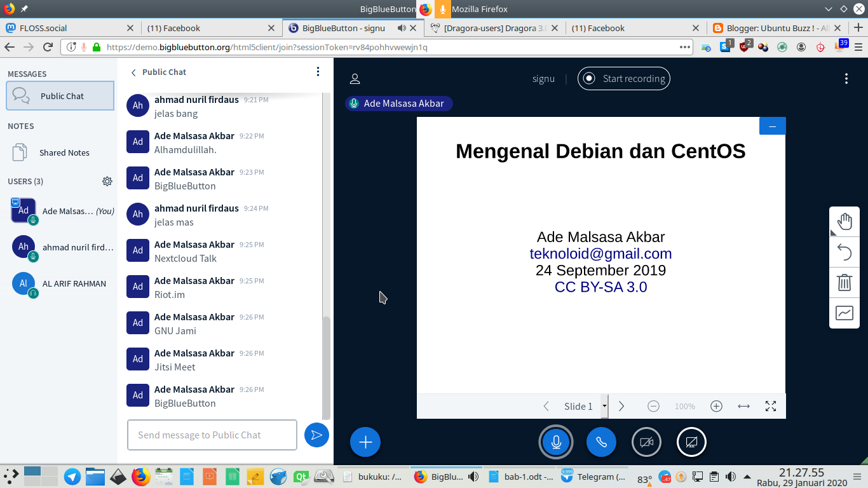Screen dimensions: 868x488
Task: Open page actions three-dot menu in URL bar
Action: pyautogui.click(x=685, y=47)
